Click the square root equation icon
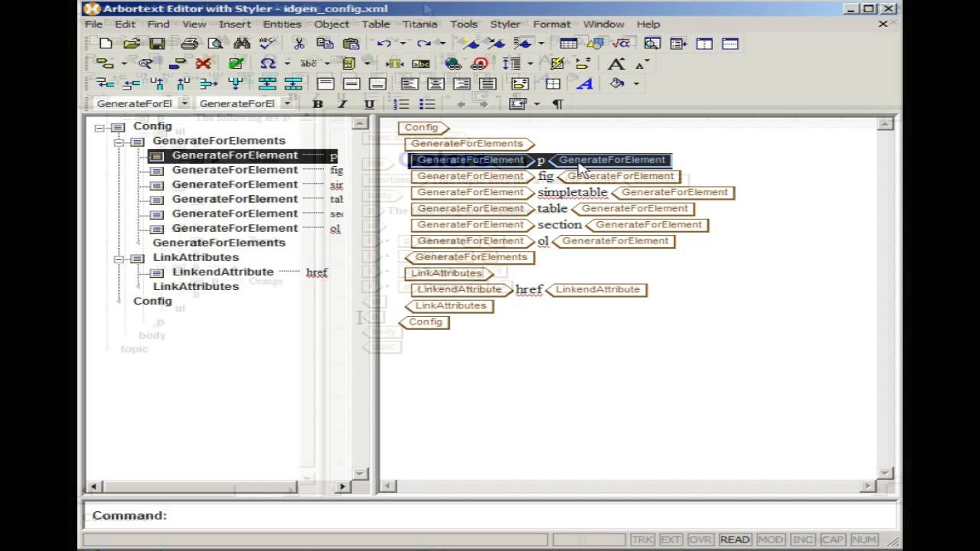The image size is (980, 551). coord(620,44)
